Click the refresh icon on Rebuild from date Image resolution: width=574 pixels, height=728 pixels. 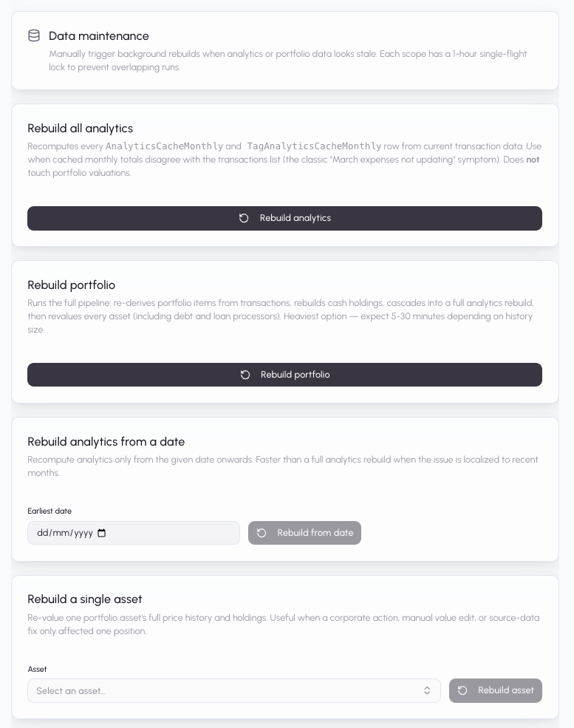coord(262,533)
